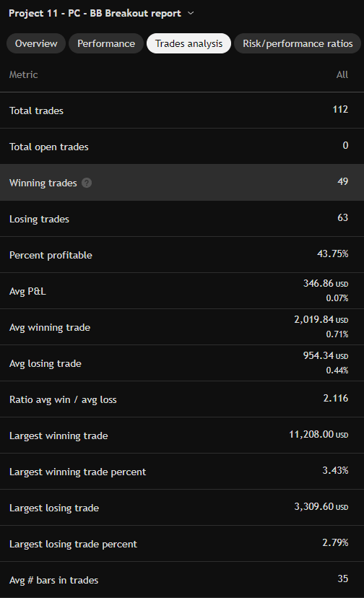Viewport: 364px width, 598px height.
Task: Click the Avg winning trade USD value
Action: [x=321, y=320]
